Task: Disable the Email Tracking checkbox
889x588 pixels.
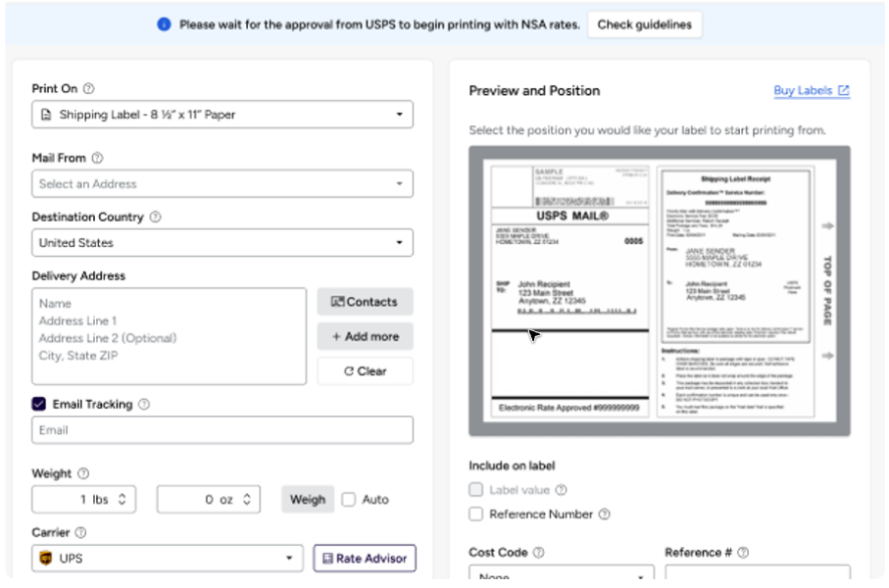Action: click(38, 404)
